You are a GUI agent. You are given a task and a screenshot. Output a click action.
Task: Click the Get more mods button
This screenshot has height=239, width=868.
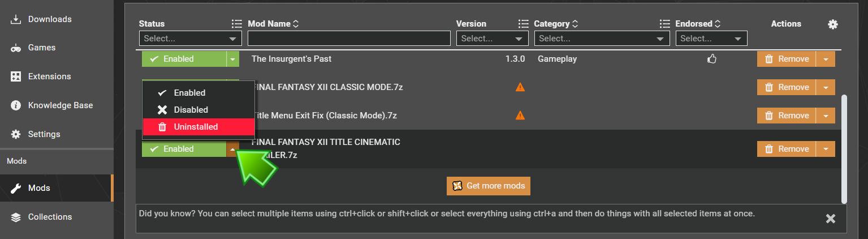point(489,186)
